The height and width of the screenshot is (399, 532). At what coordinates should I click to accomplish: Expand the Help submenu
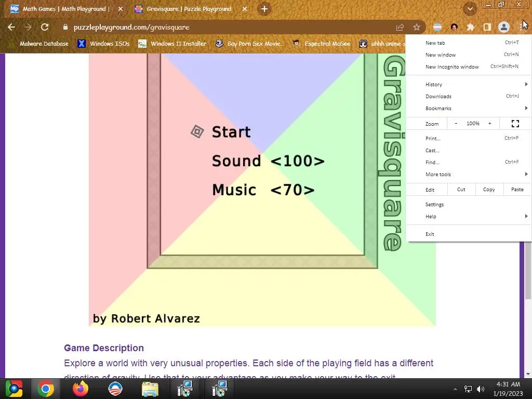tap(469, 217)
